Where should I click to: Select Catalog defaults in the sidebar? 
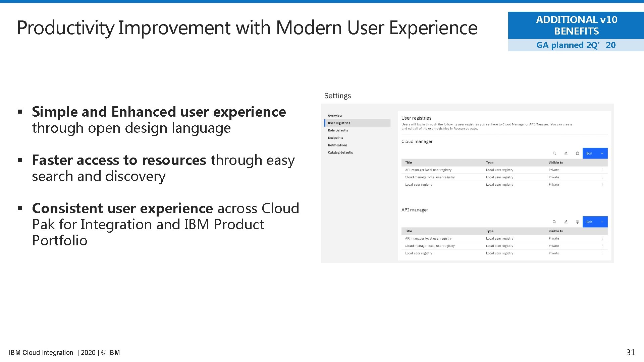tap(340, 153)
